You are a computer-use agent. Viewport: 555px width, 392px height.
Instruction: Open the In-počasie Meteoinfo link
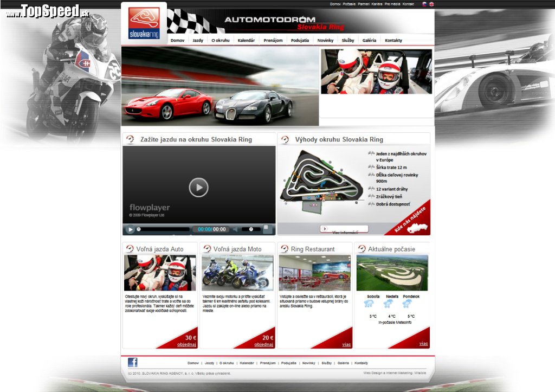(x=395, y=323)
